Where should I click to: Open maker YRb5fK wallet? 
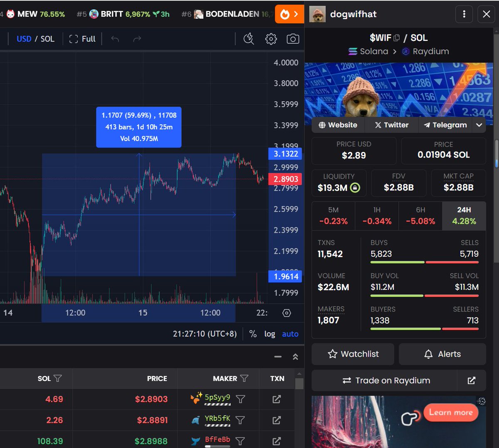(x=217, y=418)
